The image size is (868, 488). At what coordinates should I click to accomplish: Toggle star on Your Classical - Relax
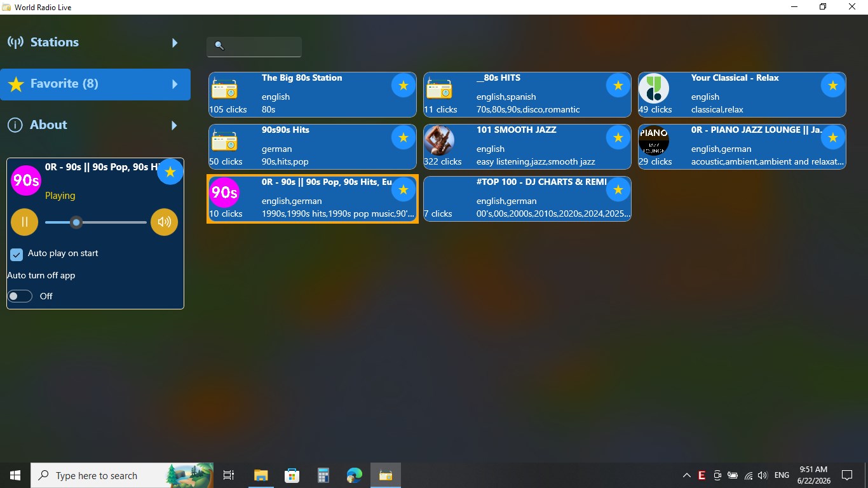pyautogui.click(x=832, y=85)
